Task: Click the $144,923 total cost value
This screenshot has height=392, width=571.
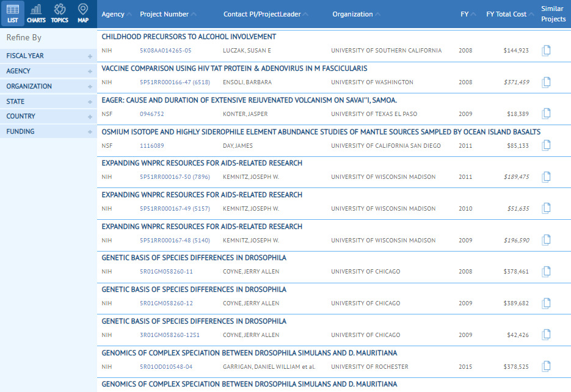Action: pos(516,51)
